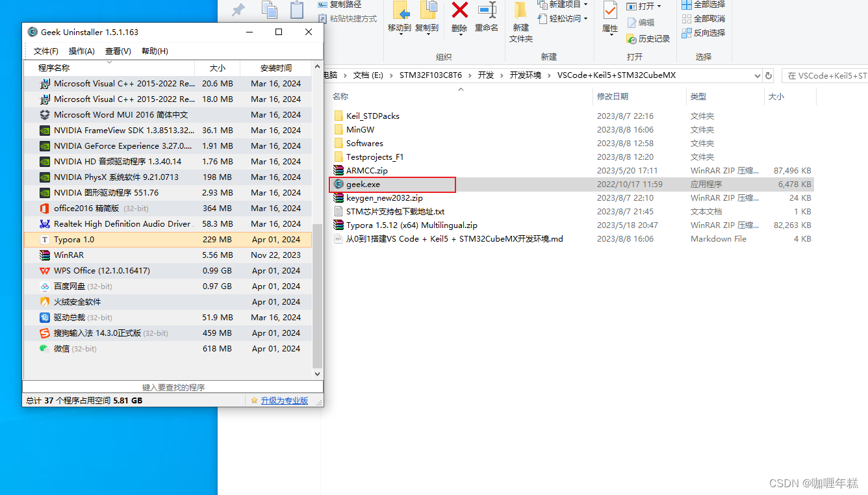This screenshot has width=868, height=495.
Task: Select the 20.6 MB Visual C++ entry
Action: tap(168, 84)
